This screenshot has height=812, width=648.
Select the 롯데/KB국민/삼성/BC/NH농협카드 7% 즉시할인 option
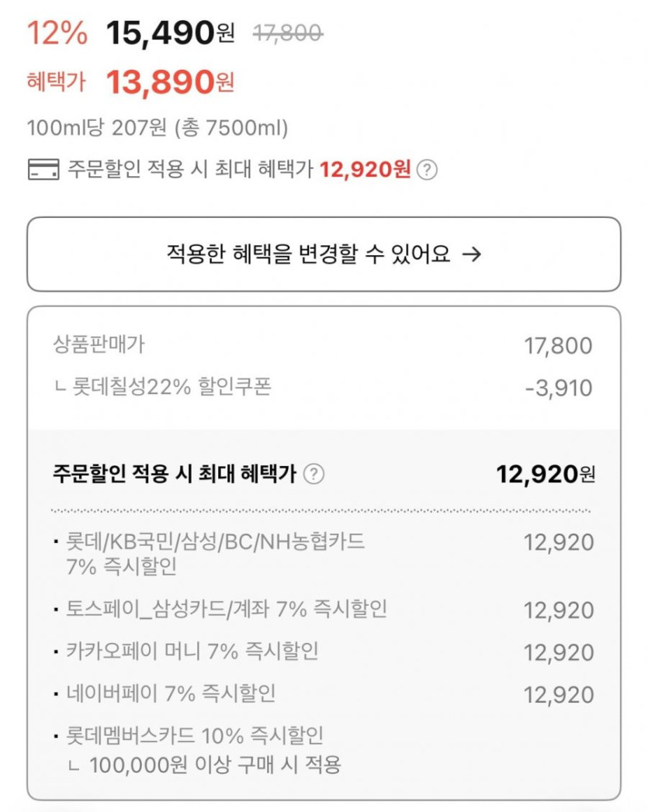point(214,553)
